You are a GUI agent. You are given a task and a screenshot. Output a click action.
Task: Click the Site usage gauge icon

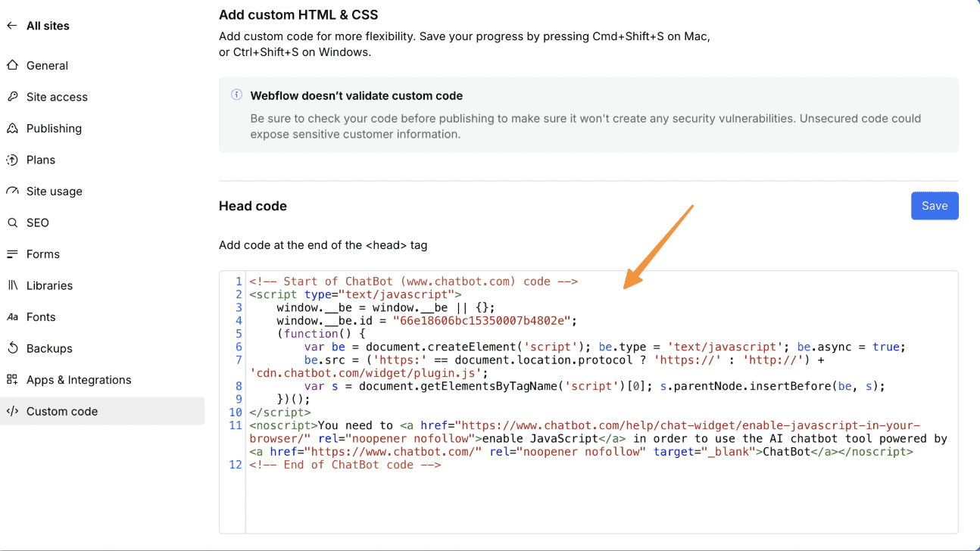tap(12, 191)
